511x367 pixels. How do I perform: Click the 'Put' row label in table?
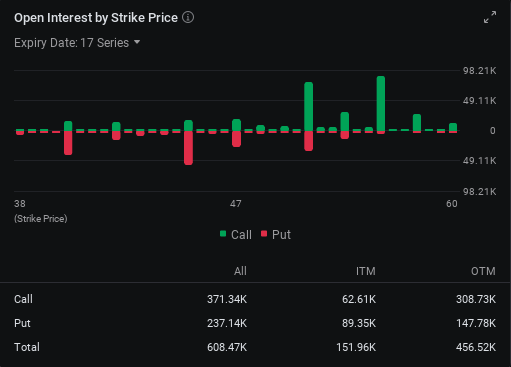coord(22,323)
